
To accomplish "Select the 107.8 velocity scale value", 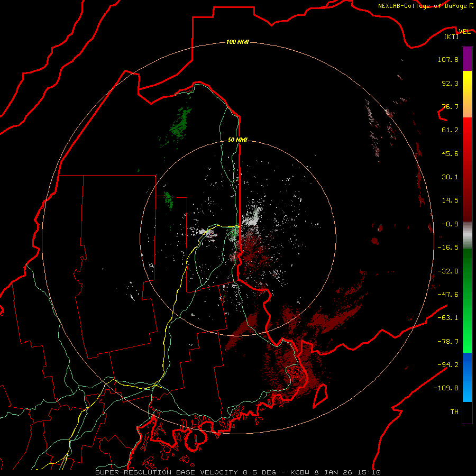I will click(x=448, y=59).
